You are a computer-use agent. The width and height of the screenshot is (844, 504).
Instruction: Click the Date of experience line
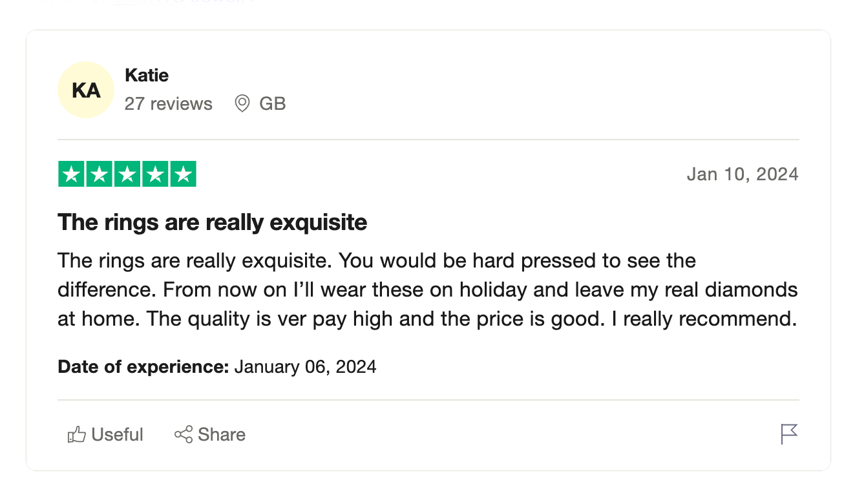pyautogui.click(x=216, y=367)
